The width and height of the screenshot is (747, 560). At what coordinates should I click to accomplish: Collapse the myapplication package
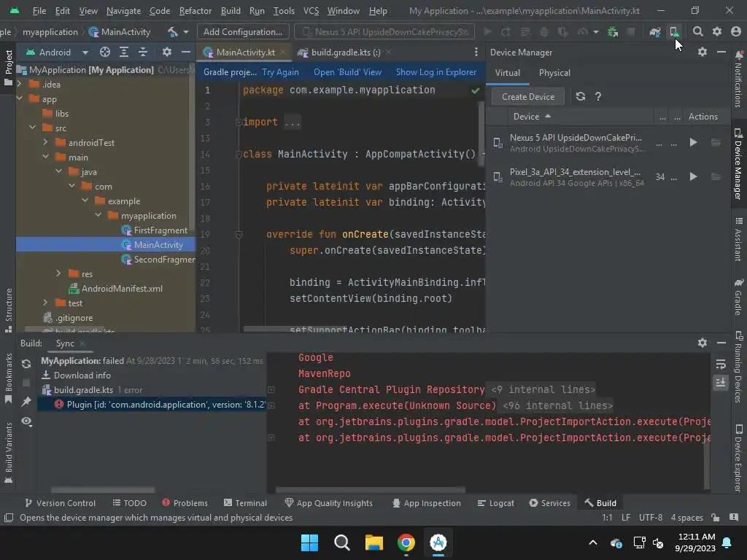pyautogui.click(x=98, y=215)
